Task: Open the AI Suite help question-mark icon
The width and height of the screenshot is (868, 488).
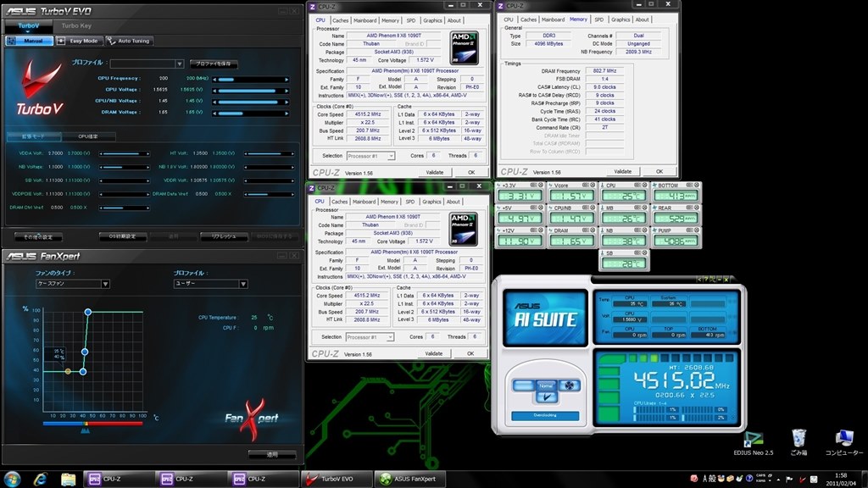Action: click(705, 279)
